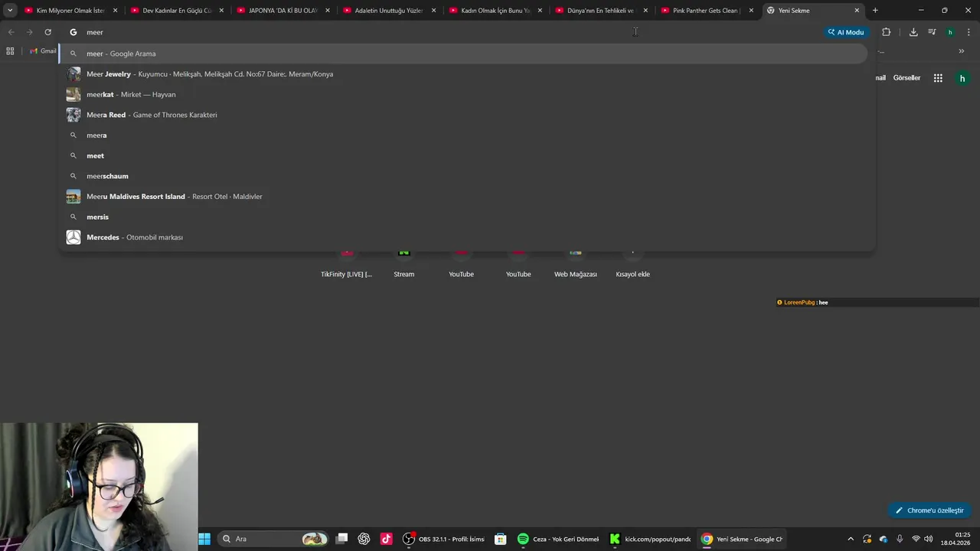Click the Meer Jewelry thumbnail image

click(73, 74)
